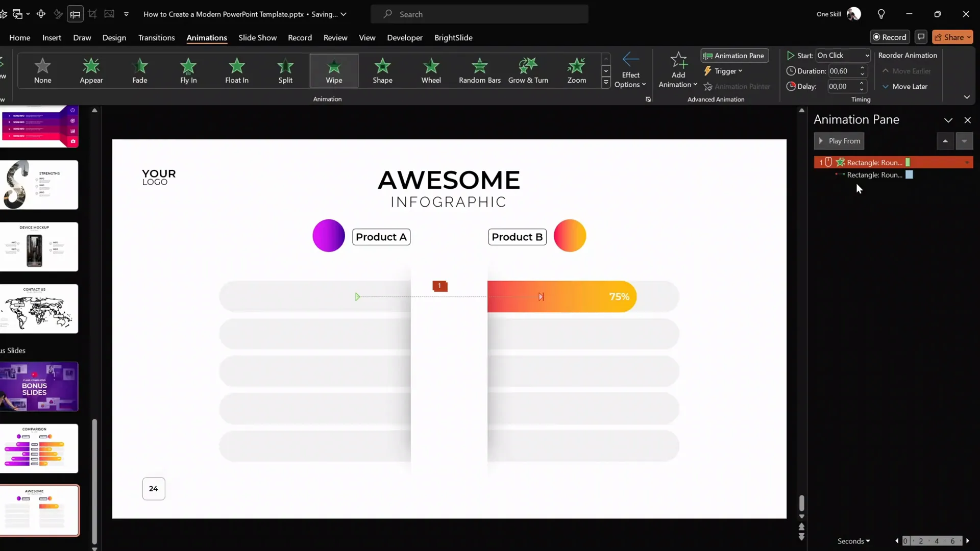Open the Seconds zoom dropdown

pyautogui.click(x=853, y=541)
